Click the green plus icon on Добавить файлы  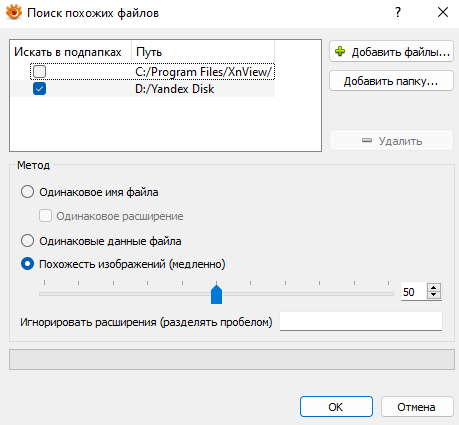[340, 52]
